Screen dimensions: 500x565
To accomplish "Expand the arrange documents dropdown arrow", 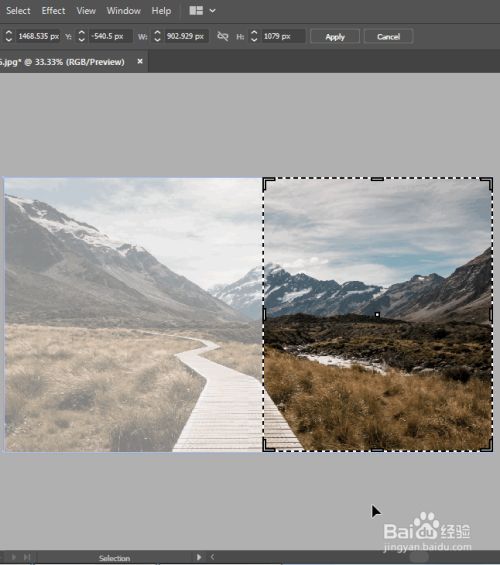I will click(213, 11).
